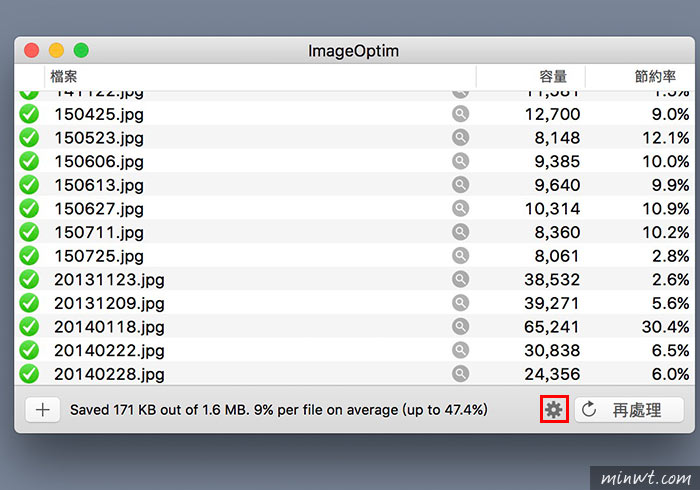Click green checkmark status of 150425.jpg
The height and width of the screenshot is (490, 700).
[29, 114]
